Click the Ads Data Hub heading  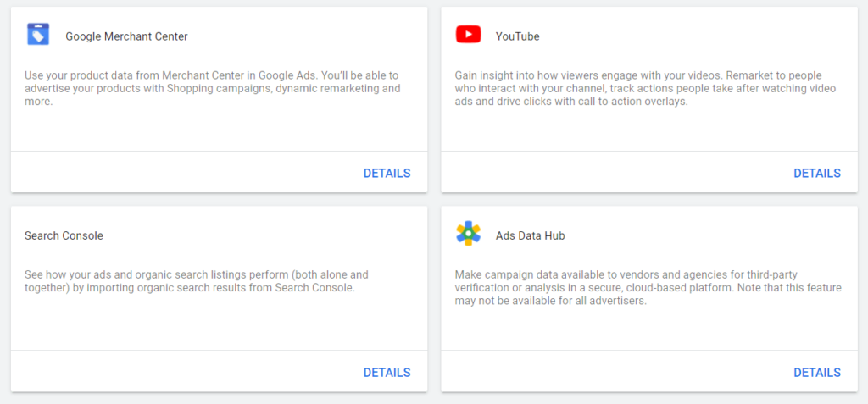pyautogui.click(x=531, y=235)
